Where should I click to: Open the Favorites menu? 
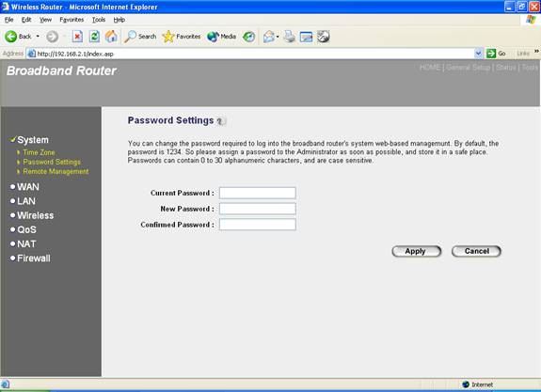[x=72, y=20]
